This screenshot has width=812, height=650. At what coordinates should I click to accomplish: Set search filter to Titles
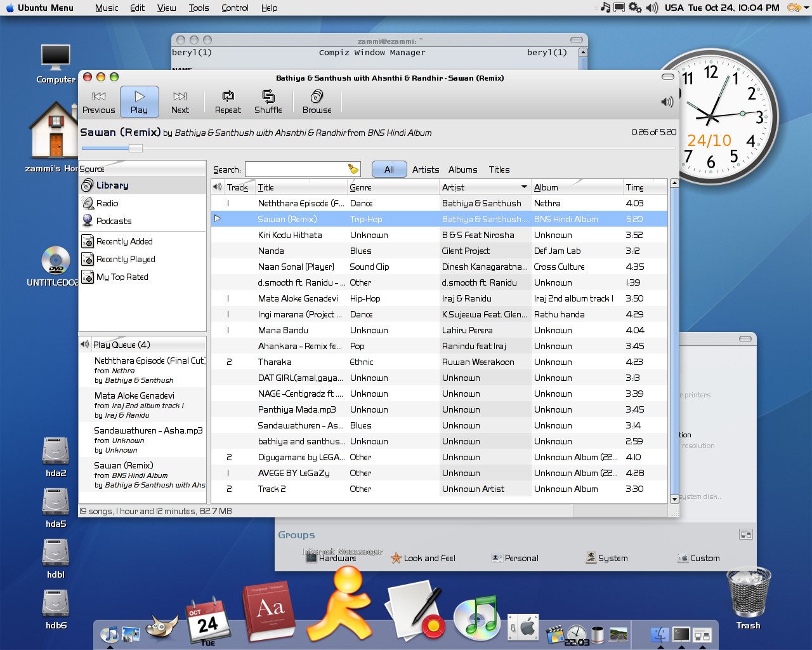click(499, 169)
